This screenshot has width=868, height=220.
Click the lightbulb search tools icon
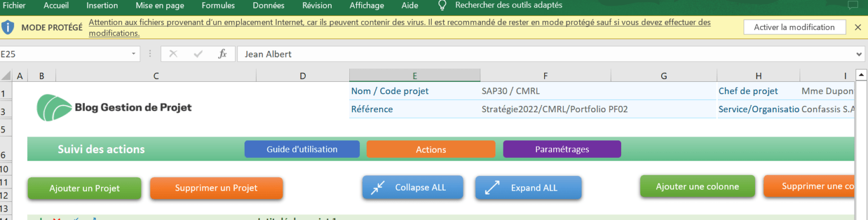443,6
